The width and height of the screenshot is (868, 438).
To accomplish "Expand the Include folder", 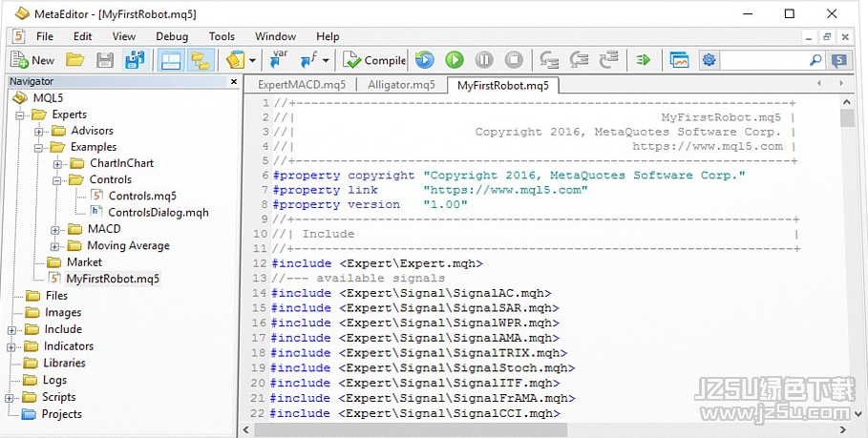I will point(11,330).
